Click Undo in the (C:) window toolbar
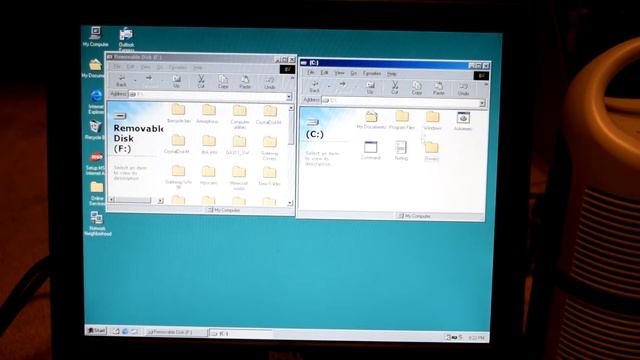This screenshot has height=360, width=640. (463, 89)
